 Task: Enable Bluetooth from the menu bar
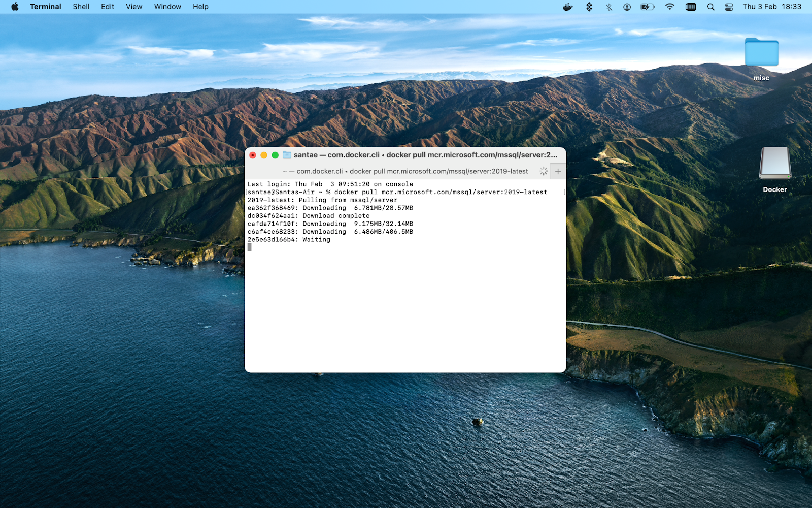(x=608, y=7)
